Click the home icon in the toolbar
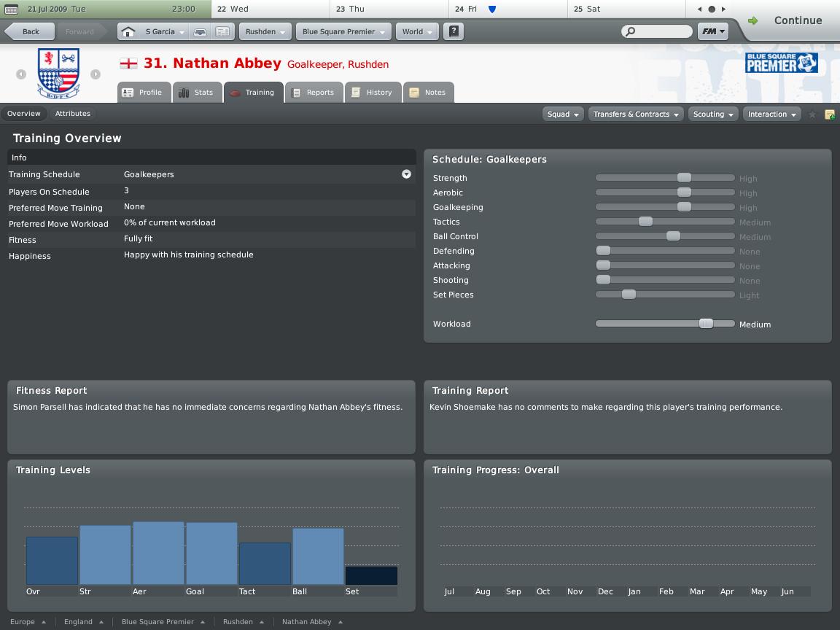 click(x=128, y=32)
